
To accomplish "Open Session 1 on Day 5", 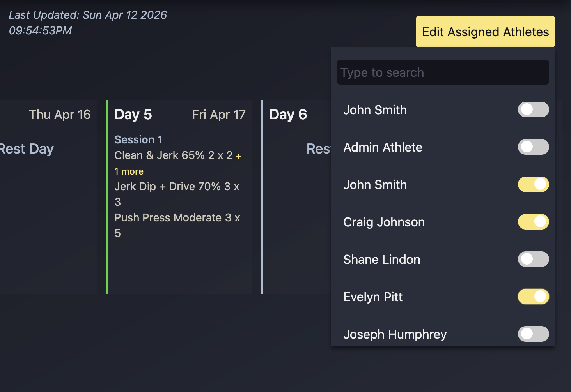I will pyautogui.click(x=138, y=139).
